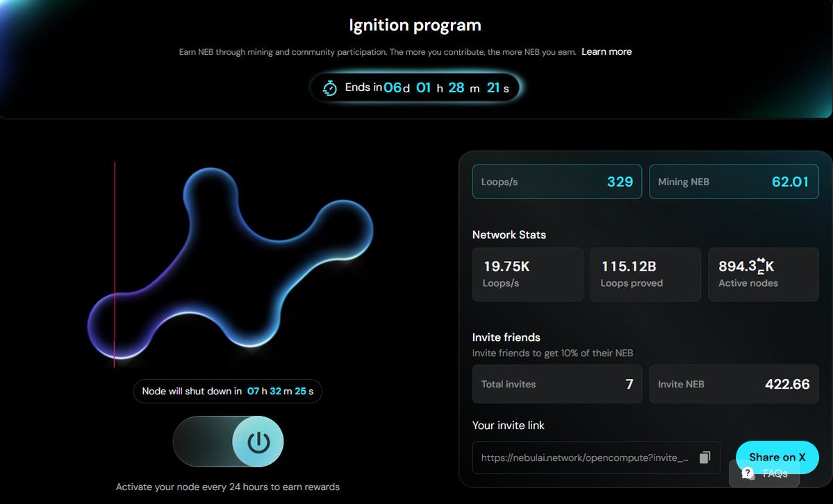This screenshot has width=833, height=504.
Task: Select the Loops/s 329 stat box
Action: (x=556, y=182)
